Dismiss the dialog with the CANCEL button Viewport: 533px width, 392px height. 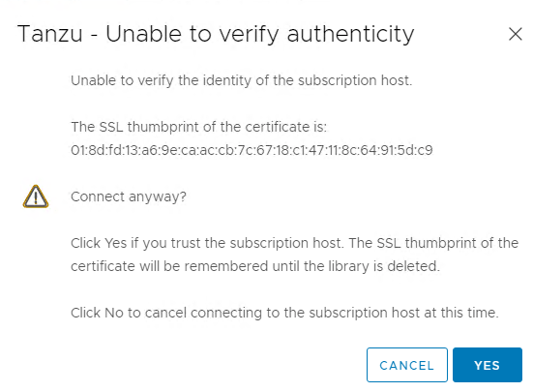pos(407,365)
